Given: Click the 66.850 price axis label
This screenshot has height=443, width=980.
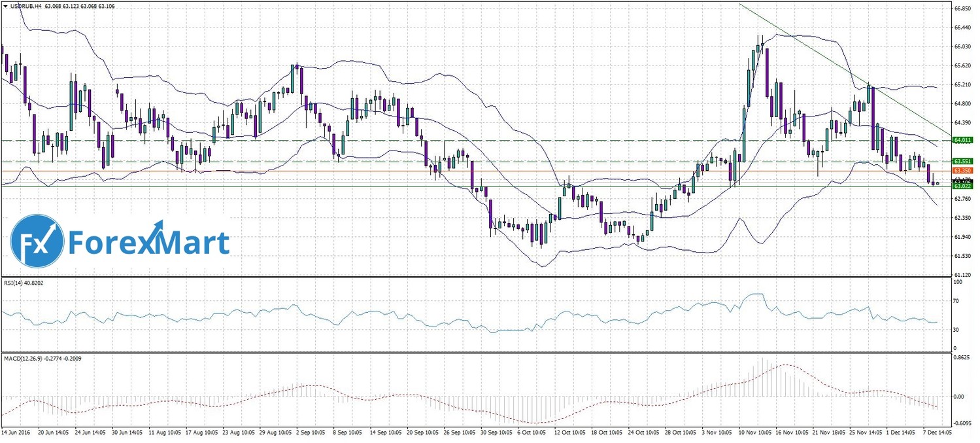Looking at the screenshot, I should pyautogui.click(x=961, y=9).
